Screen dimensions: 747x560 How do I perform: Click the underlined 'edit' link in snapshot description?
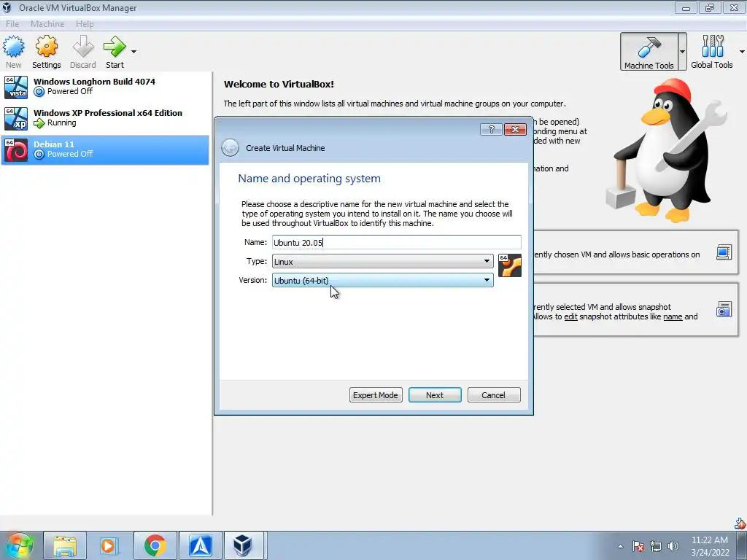tap(570, 316)
